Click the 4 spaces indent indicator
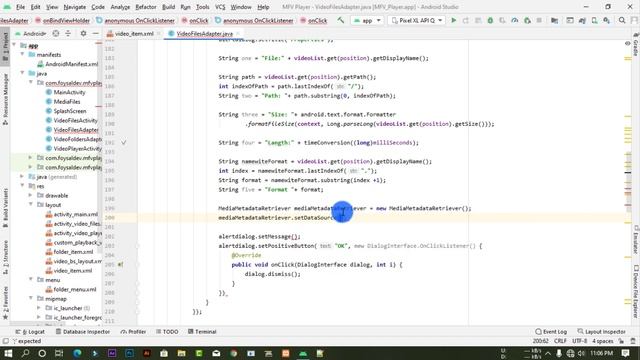Viewport: 640px width, 360px height. [x=603, y=341]
